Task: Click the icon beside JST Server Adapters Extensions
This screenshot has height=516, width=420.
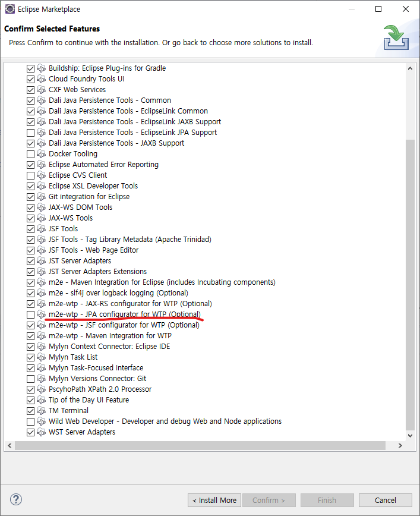Action: [x=41, y=272]
